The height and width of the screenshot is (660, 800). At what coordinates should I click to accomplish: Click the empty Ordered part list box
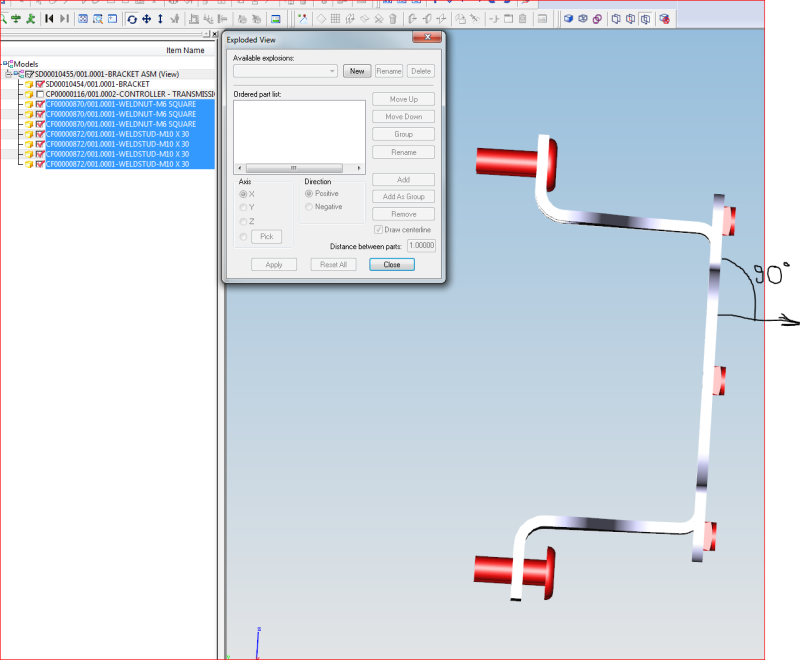tap(299, 132)
